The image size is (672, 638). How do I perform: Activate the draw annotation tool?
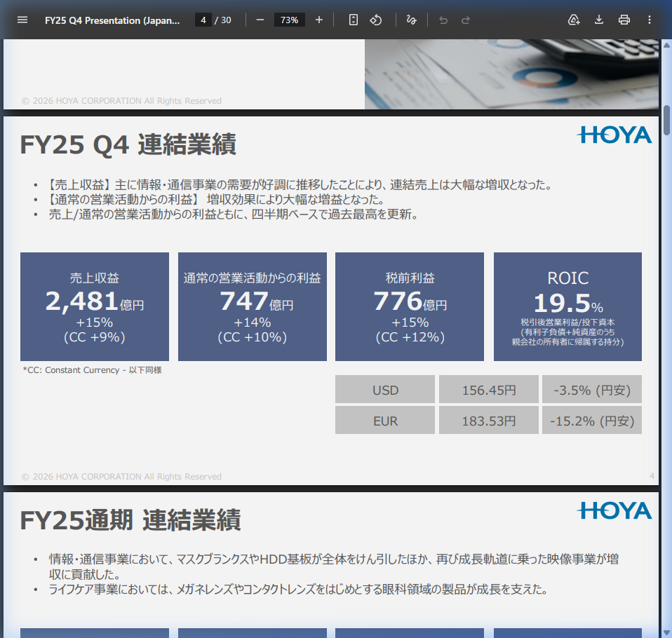[412, 20]
